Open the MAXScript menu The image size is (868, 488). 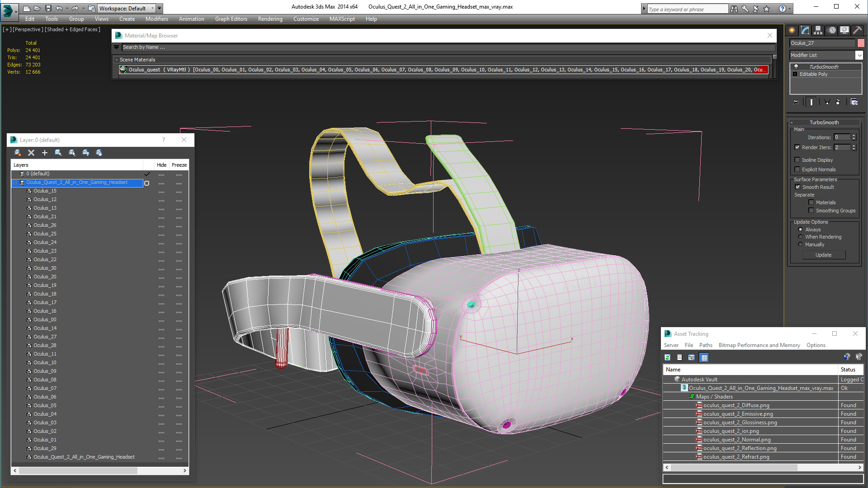pyautogui.click(x=342, y=19)
